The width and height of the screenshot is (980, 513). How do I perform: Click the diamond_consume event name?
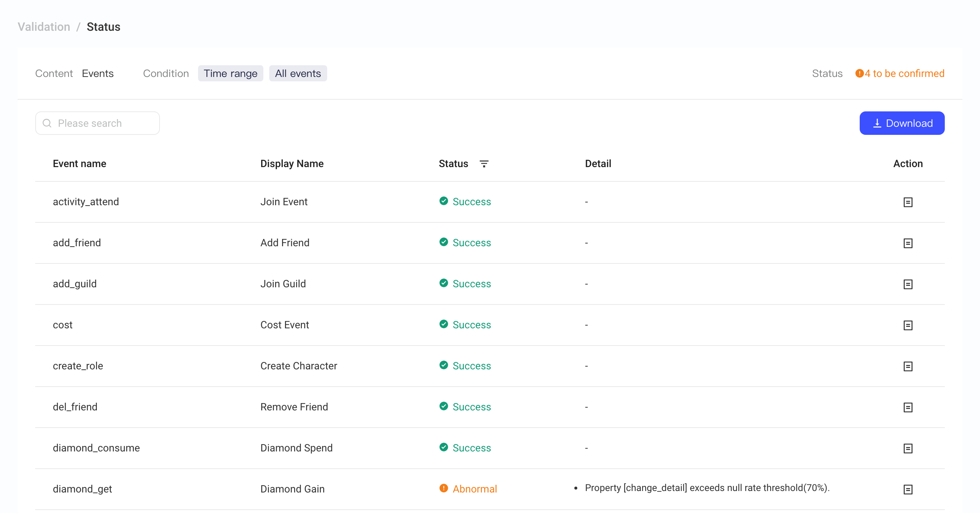coord(96,448)
